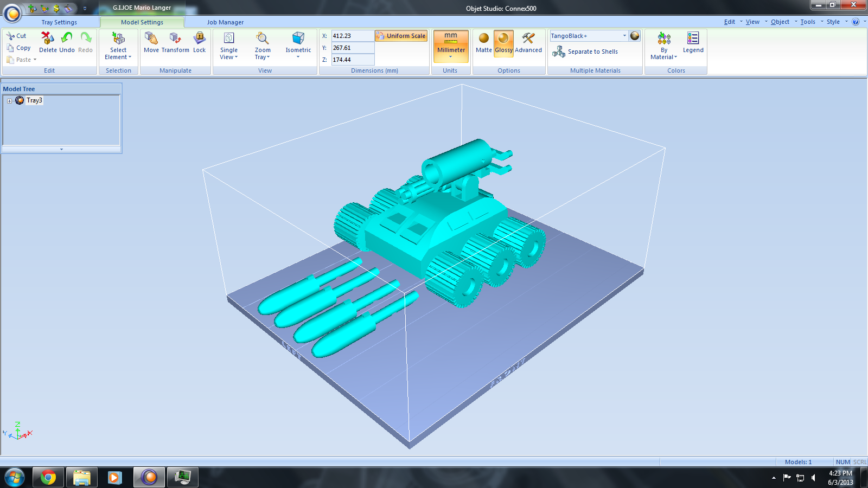The height and width of the screenshot is (488, 868).
Task: Open the View menu
Action: point(752,22)
